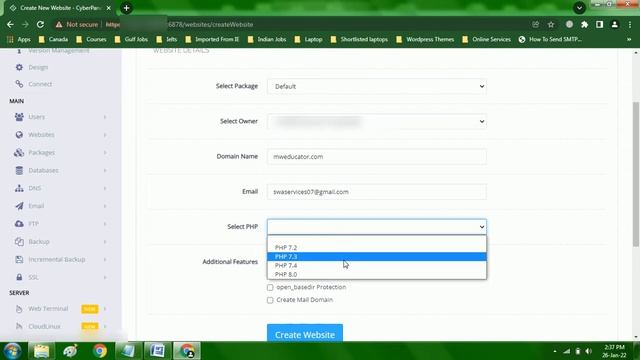640x360 pixels.
Task: Click the Chrome three-dot menu icon
Action: [x=630, y=24]
